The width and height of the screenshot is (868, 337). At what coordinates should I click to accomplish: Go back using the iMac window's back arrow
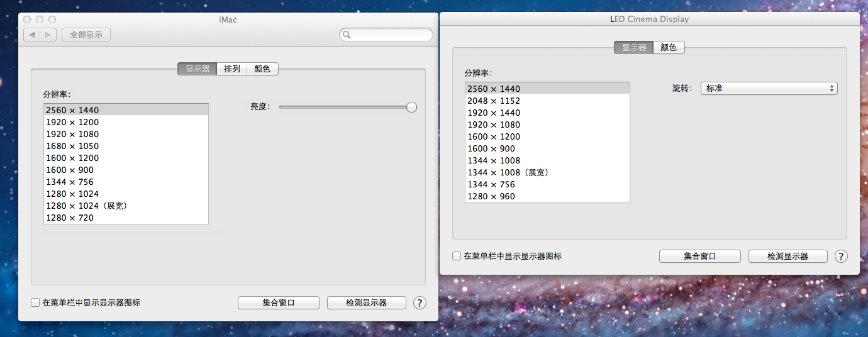coord(32,35)
